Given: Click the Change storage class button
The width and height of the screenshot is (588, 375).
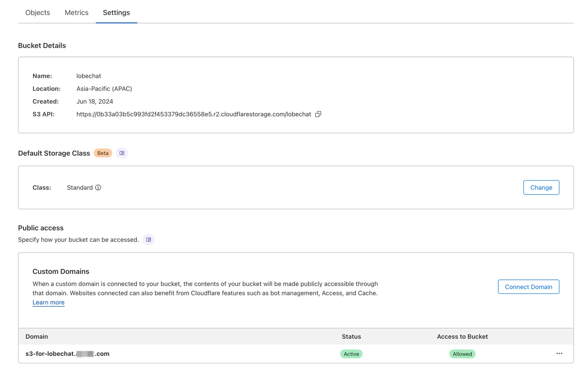Looking at the screenshot, I should 541,188.
